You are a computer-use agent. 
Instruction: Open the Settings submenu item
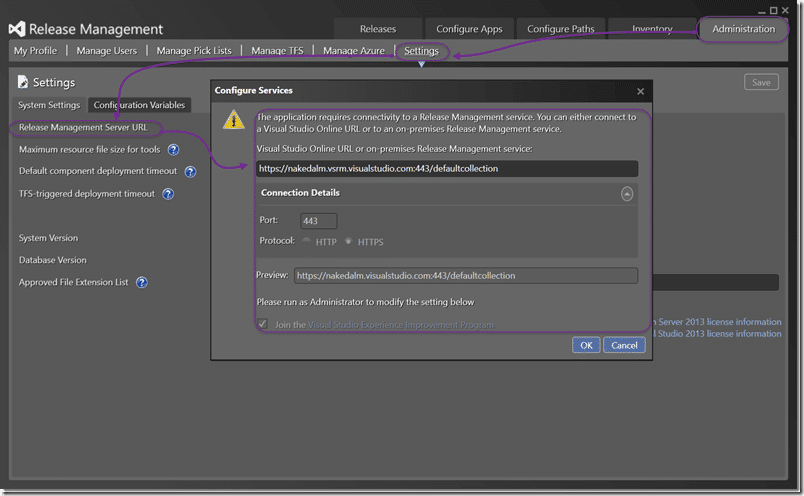[x=421, y=51]
